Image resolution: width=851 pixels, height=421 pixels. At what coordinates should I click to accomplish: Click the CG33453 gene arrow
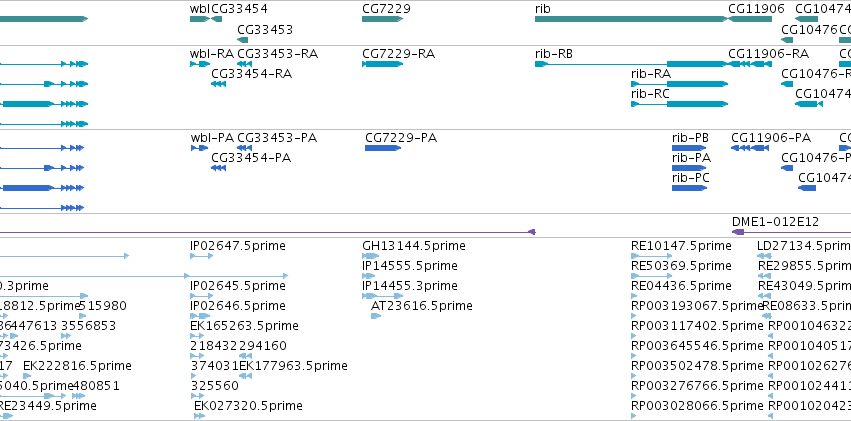coord(243,40)
